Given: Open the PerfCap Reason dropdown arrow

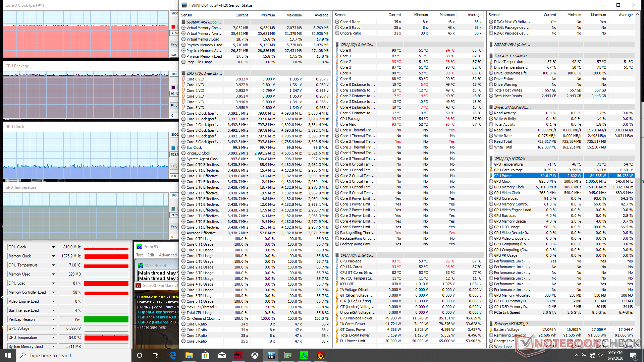Looking at the screenshot, I should [x=53, y=319].
